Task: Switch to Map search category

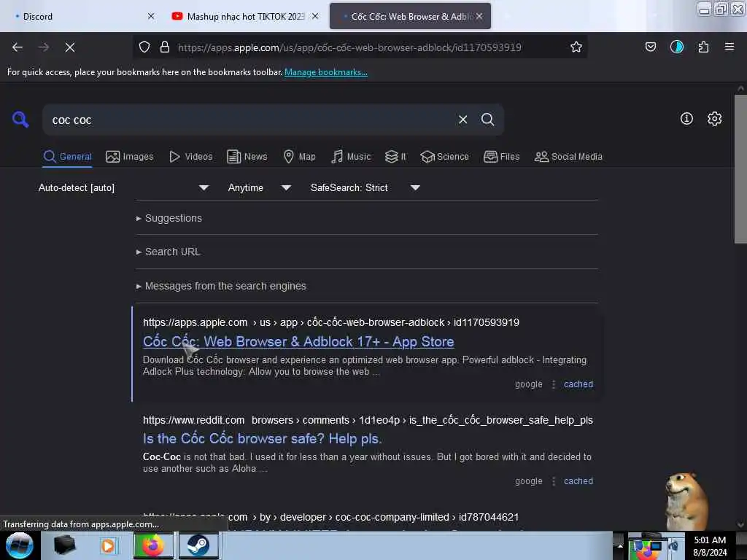Action: coord(299,157)
